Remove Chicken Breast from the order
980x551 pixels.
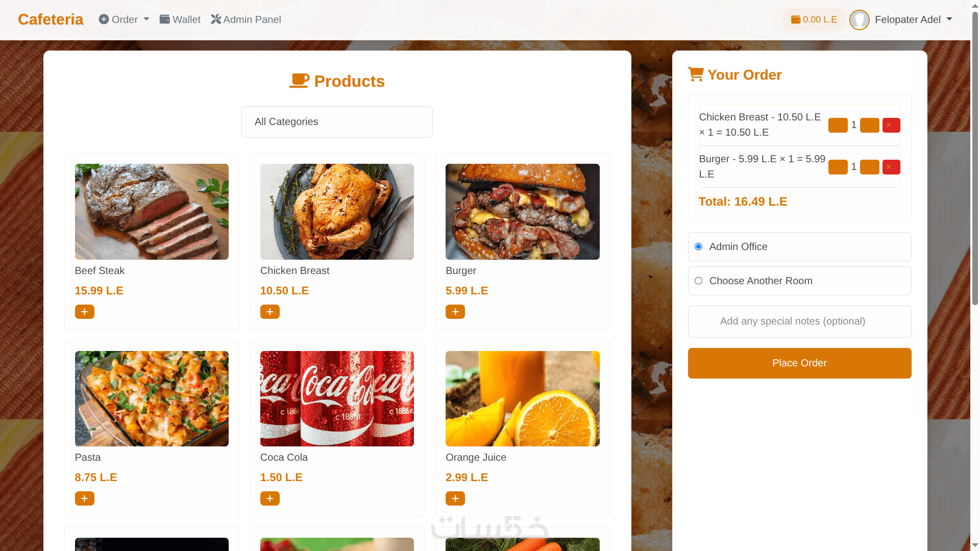click(x=891, y=126)
